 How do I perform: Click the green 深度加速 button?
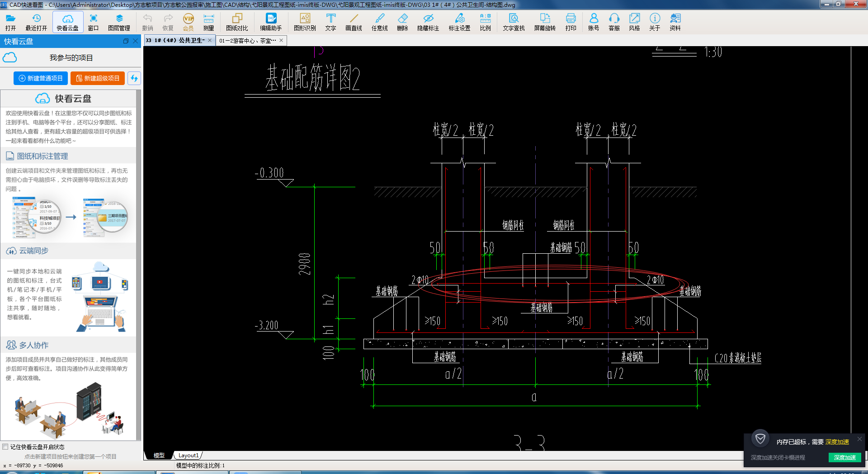click(844, 457)
